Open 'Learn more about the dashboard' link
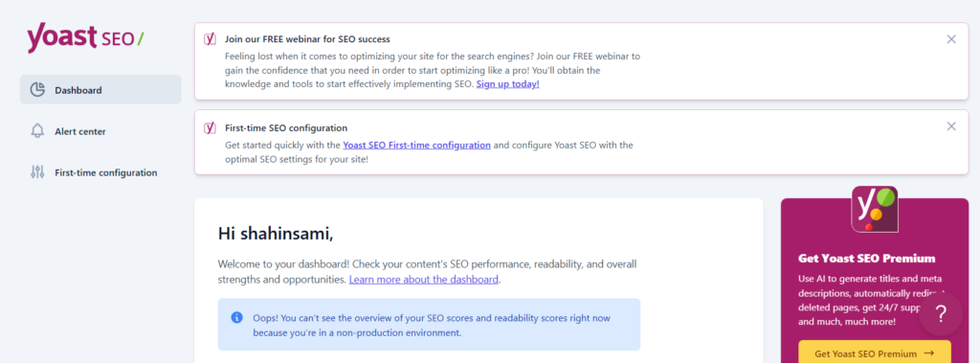 (424, 279)
